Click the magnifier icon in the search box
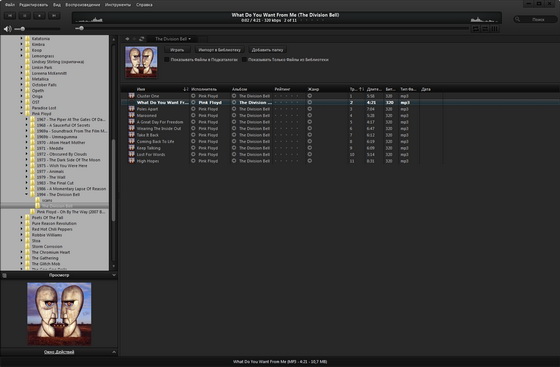Image resolution: width=560 pixels, height=367 pixels. 517,19
